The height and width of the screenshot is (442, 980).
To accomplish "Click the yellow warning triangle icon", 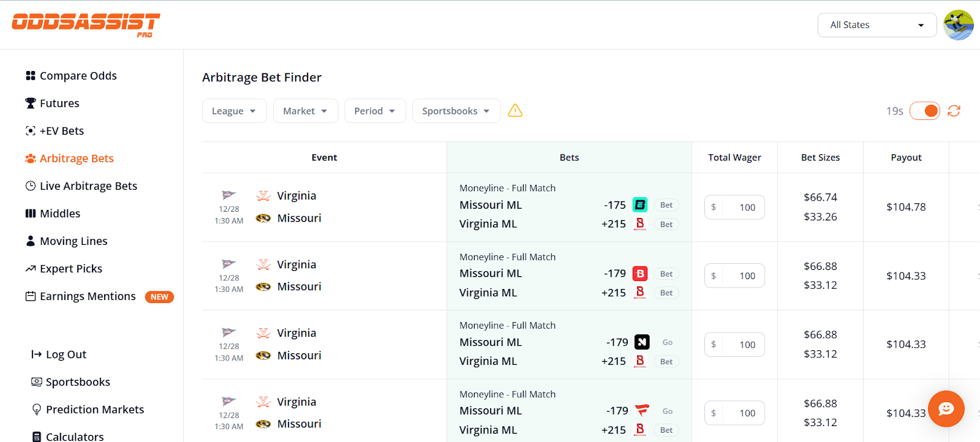I will pyautogui.click(x=515, y=111).
